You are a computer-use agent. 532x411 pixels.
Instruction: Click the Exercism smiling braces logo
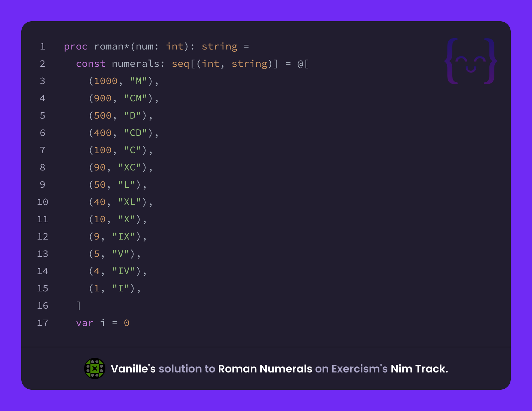point(470,61)
